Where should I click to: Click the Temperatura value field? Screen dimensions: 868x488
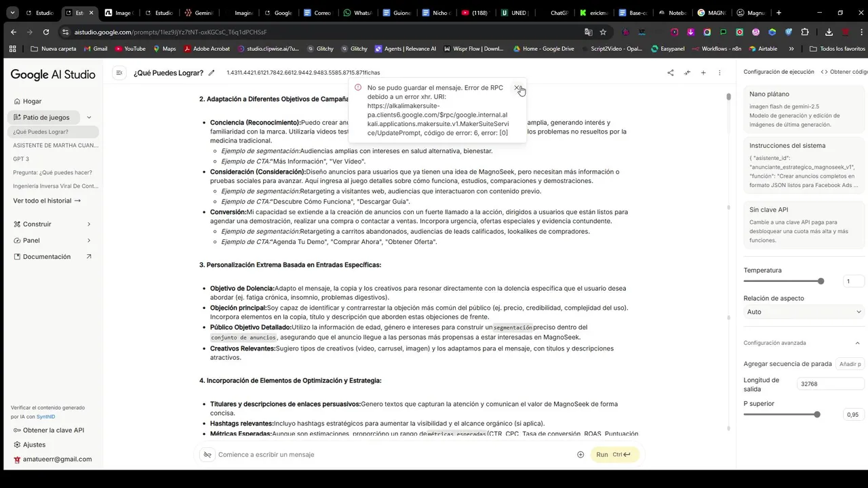coord(854,281)
